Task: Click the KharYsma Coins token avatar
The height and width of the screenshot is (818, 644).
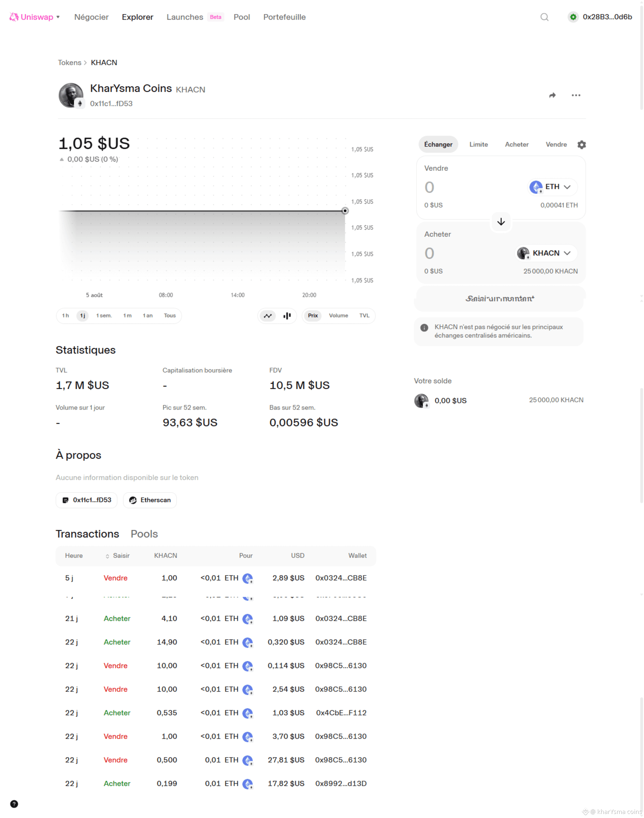Action: tap(71, 95)
